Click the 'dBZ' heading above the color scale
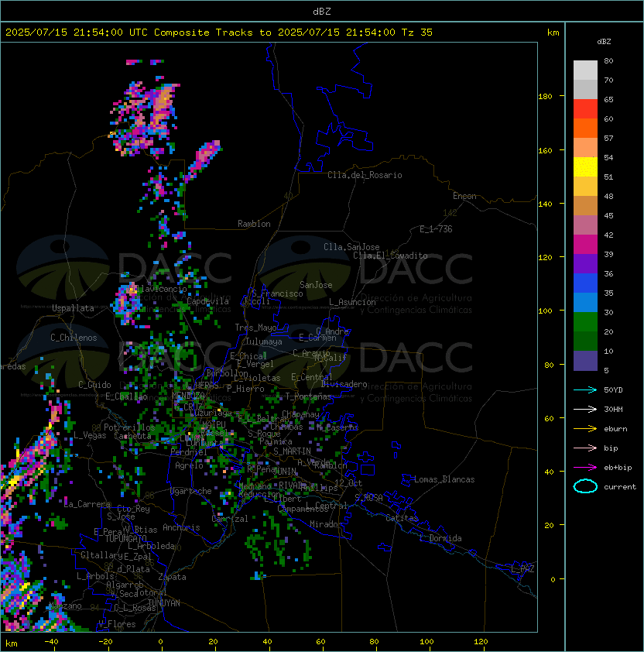 [x=604, y=42]
